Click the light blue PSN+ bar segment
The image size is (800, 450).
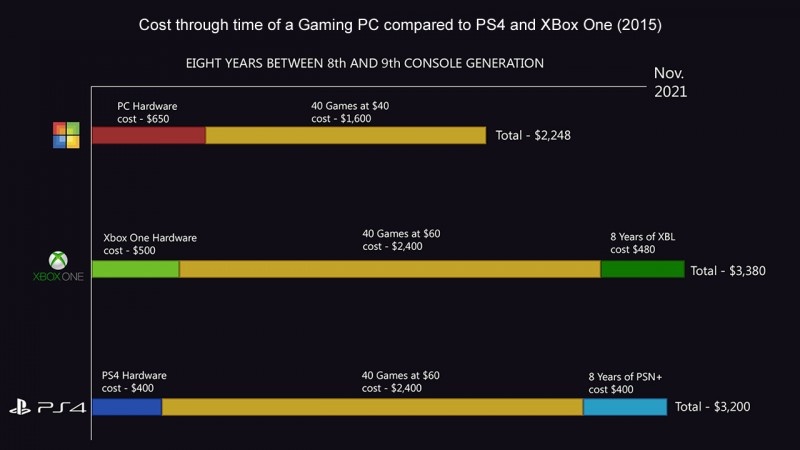click(x=624, y=407)
